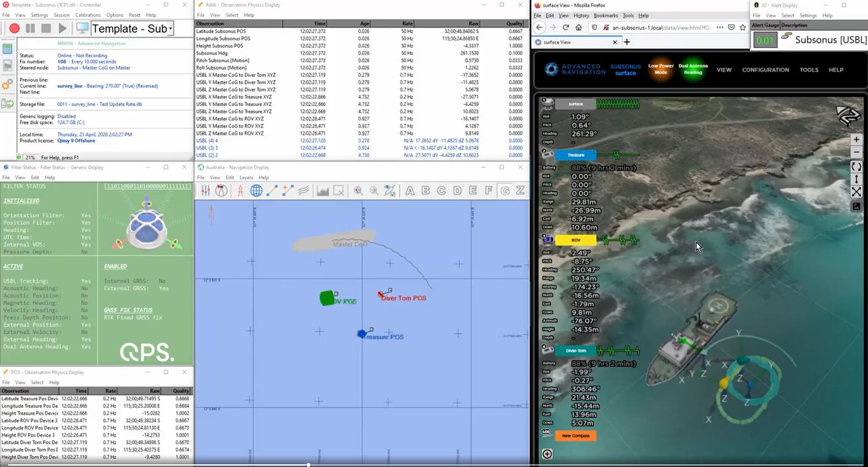The height and width of the screenshot is (467, 868).
Task: Select the divider measure tool
Action: click(x=240, y=191)
